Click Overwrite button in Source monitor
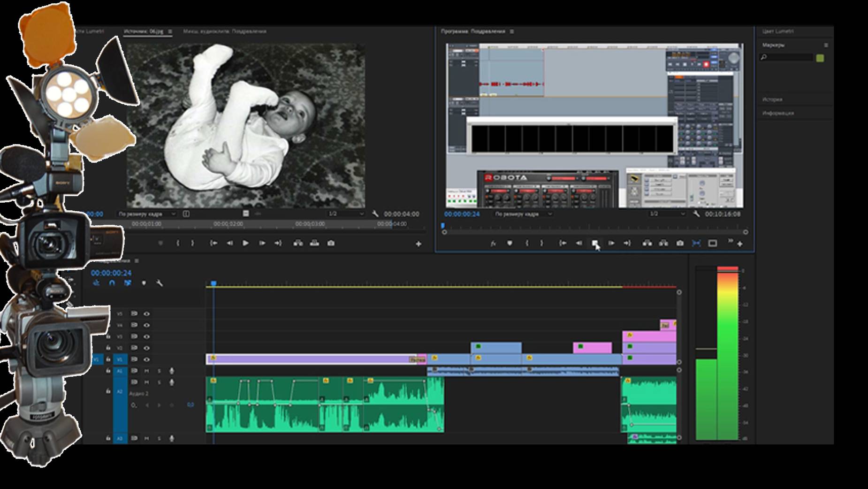This screenshot has width=868, height=489. pyautogui.click(x=314, y=243)
